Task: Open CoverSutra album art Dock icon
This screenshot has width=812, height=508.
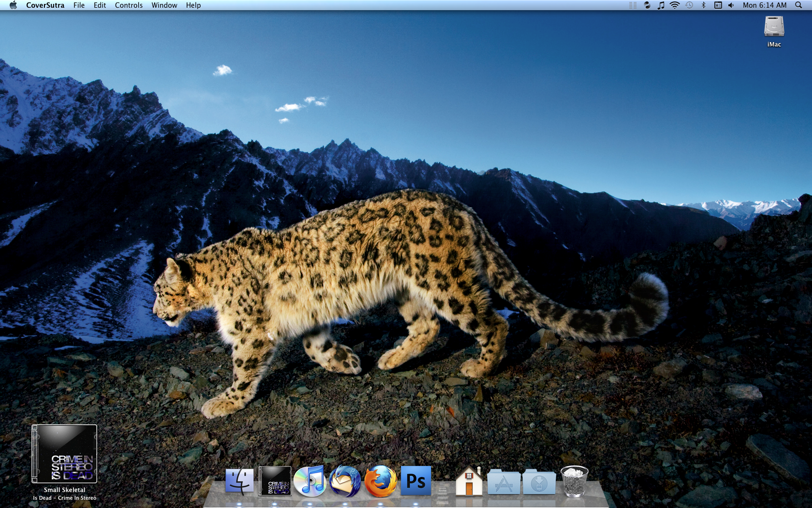Action: click(275, 481)
